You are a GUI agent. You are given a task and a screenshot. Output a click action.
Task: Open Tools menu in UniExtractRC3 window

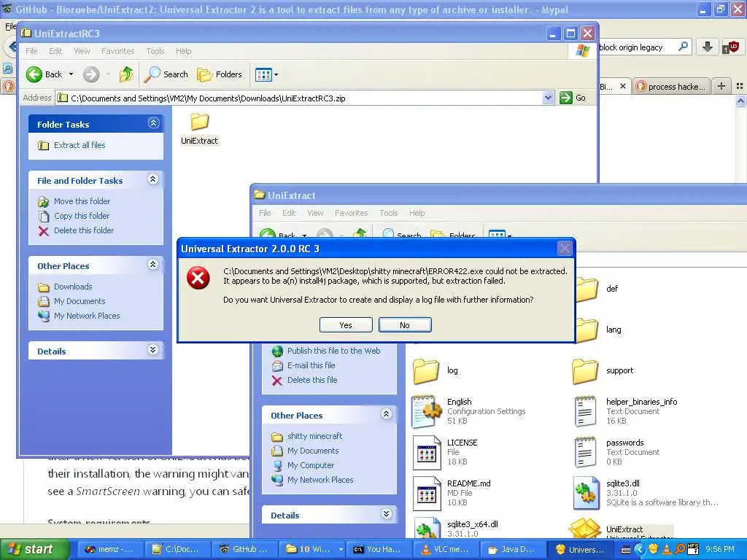(x=155, y=51)
